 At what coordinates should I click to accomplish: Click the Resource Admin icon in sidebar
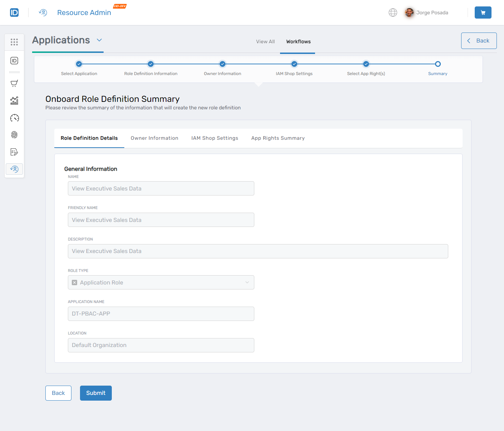14,169
